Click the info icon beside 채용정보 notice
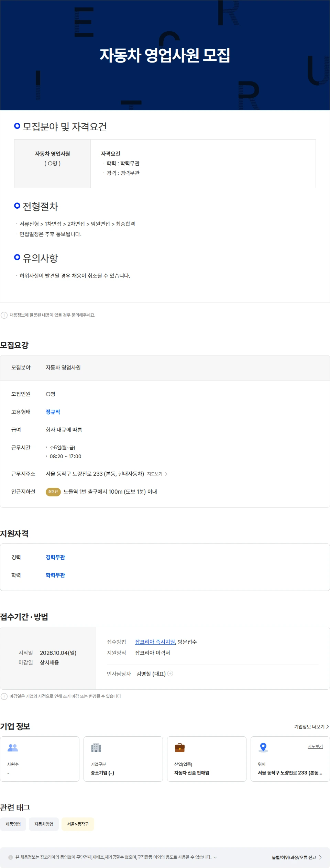The image size is (330, 868). (x=4, y=315)
